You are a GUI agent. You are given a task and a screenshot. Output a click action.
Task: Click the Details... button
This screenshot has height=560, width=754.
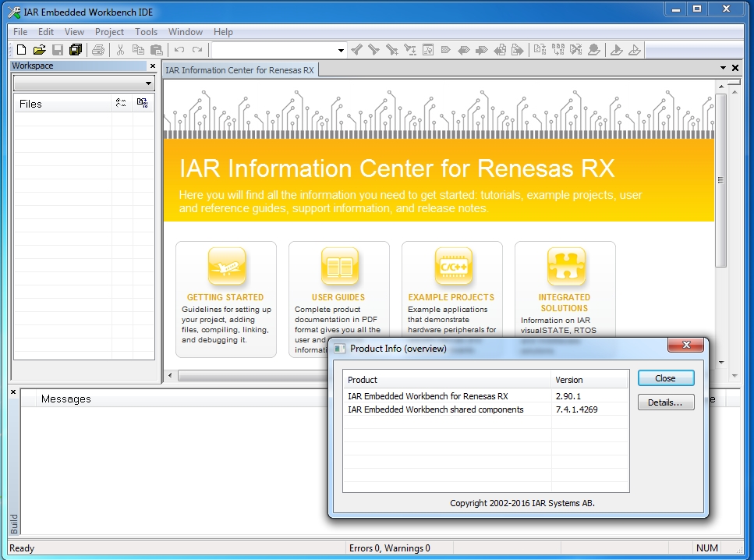click(x=666, y=402)
